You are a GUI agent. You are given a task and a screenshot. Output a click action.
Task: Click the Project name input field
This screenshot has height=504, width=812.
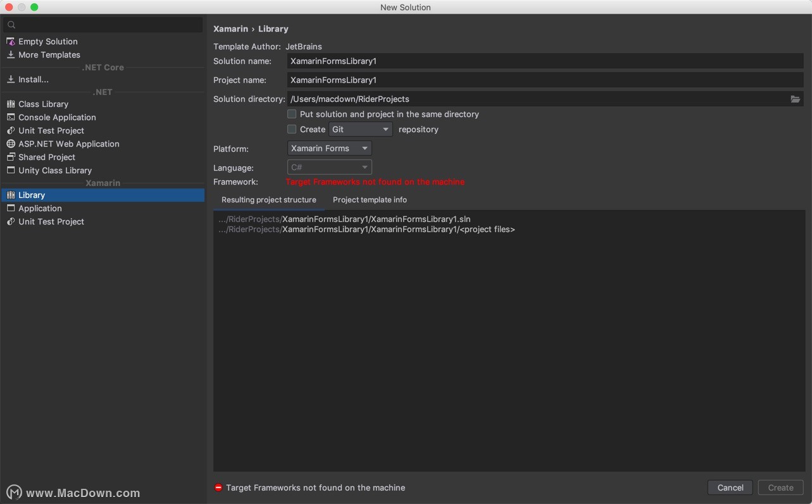pyautogui.click(x=545, y=80)
